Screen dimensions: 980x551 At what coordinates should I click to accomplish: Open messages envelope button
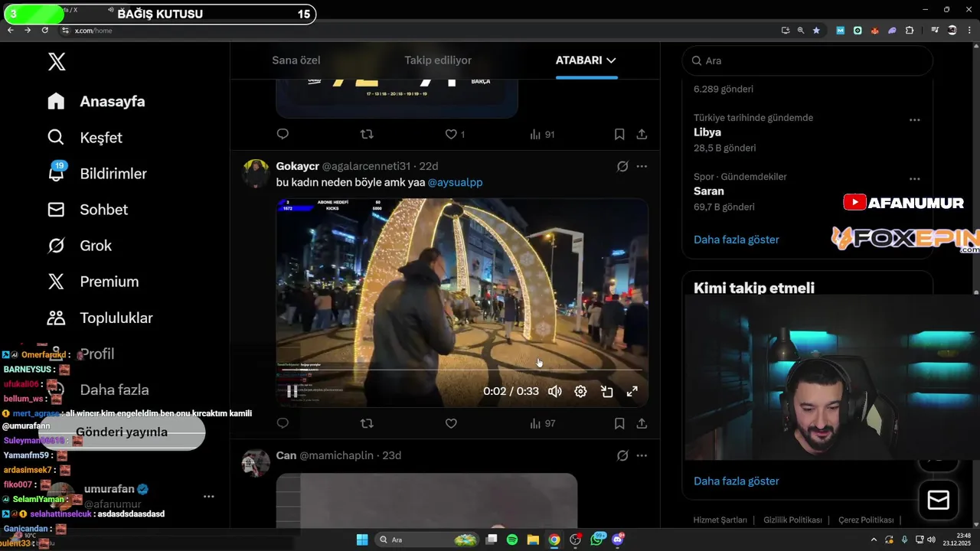938,500
